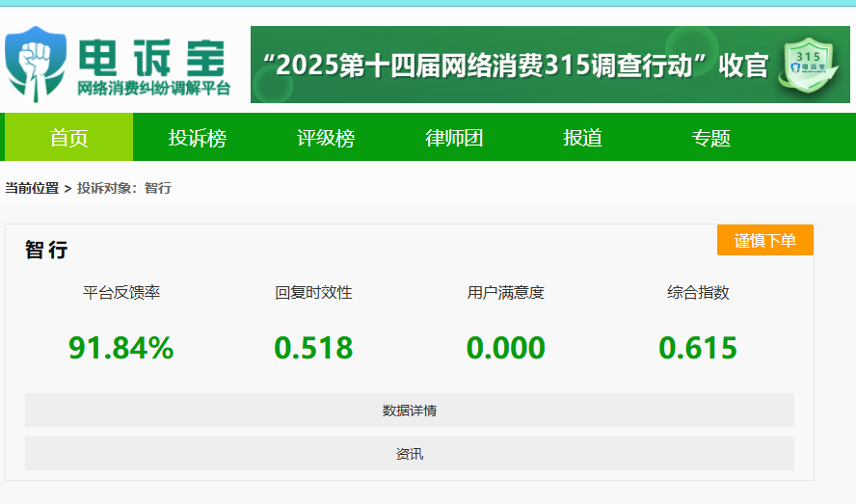Click the 智行 heading
Image resolution: width=856 pixels, height=504 pixels.
click(x=46, y=250)
